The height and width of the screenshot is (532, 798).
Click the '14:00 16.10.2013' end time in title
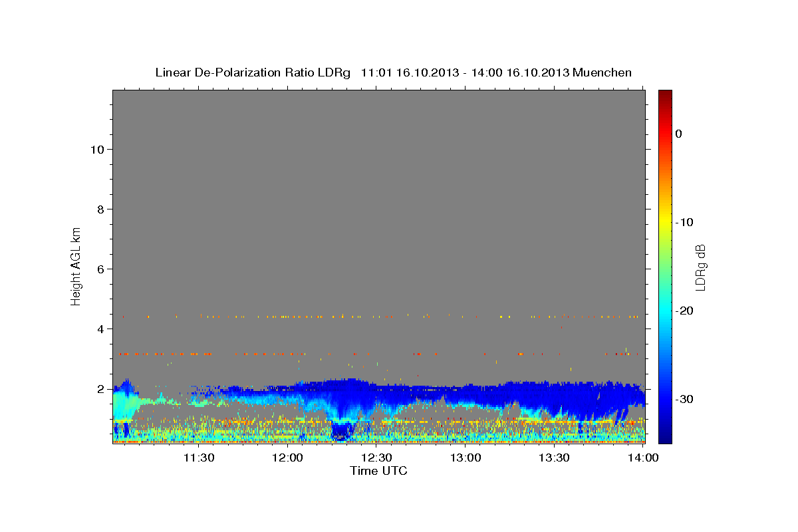click(520, 72)
